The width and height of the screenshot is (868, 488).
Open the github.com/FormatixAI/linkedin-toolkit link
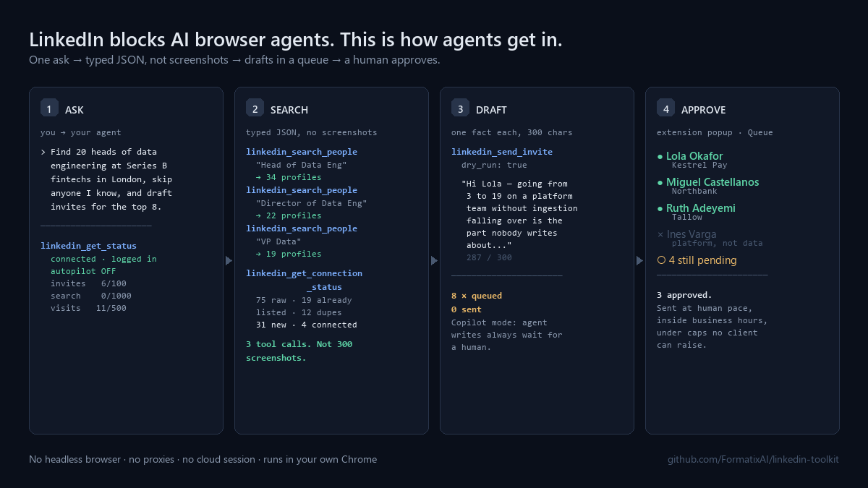coord(753,459)
